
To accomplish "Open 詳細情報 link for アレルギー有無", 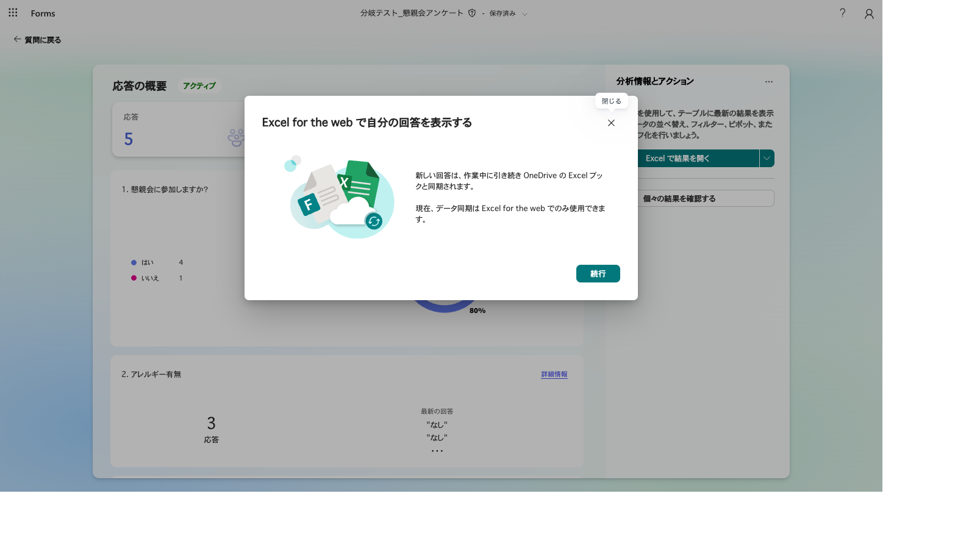I will coord(554,374).
